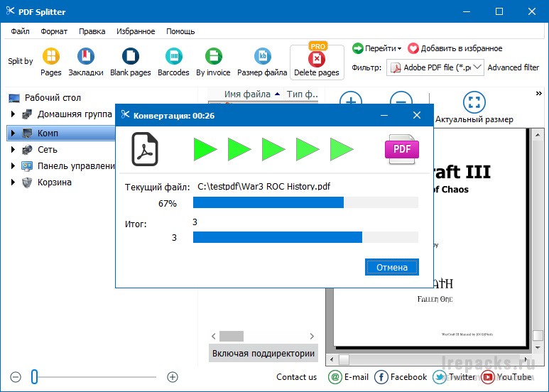The image size is (549, 392).
Task: Decrease thumbnail size with minus circle
Action: pyautogui.click(x=16, y=377)
